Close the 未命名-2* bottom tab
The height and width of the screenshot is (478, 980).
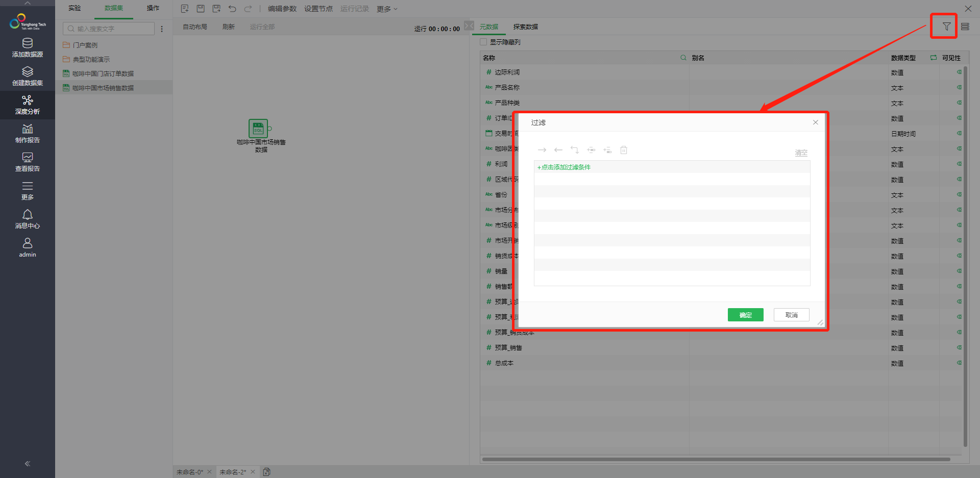point(253,472)
